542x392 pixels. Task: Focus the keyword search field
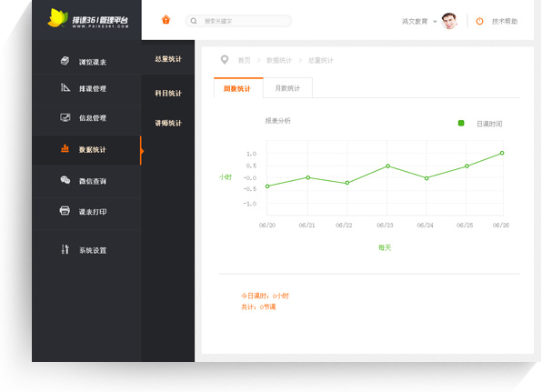tap(238, 21)
